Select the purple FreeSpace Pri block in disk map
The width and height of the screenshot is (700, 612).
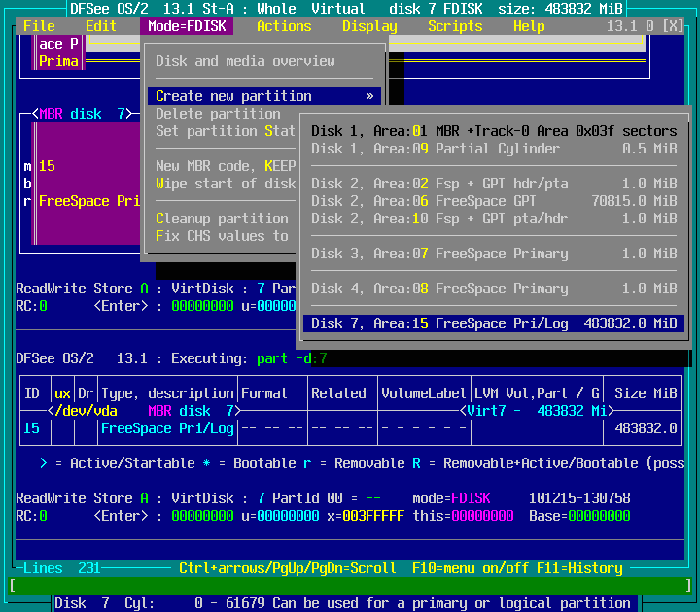[x=87, y=201]
